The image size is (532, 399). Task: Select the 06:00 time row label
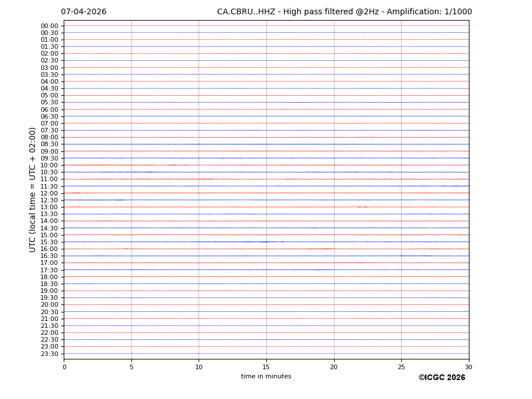(x=49, y=109)
